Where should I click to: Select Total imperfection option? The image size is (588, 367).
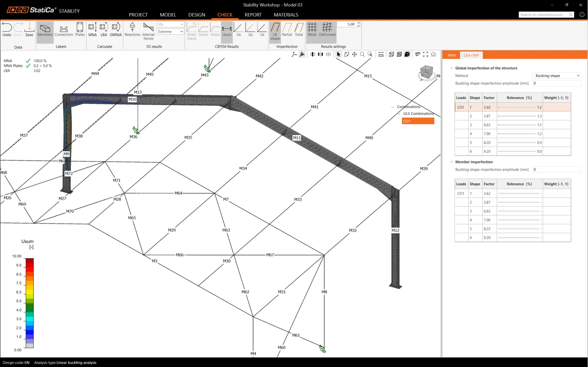[x=299, y=29]
